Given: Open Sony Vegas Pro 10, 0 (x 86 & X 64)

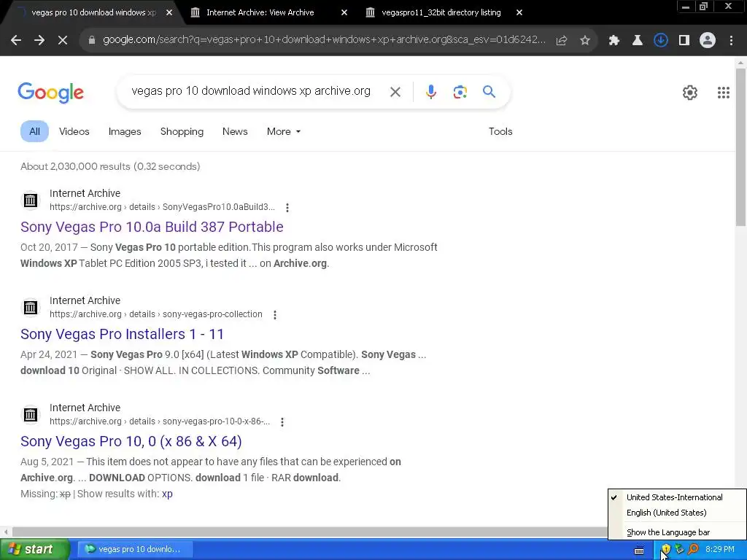Looking at the screenshot, I should click(x=131, y=441).
